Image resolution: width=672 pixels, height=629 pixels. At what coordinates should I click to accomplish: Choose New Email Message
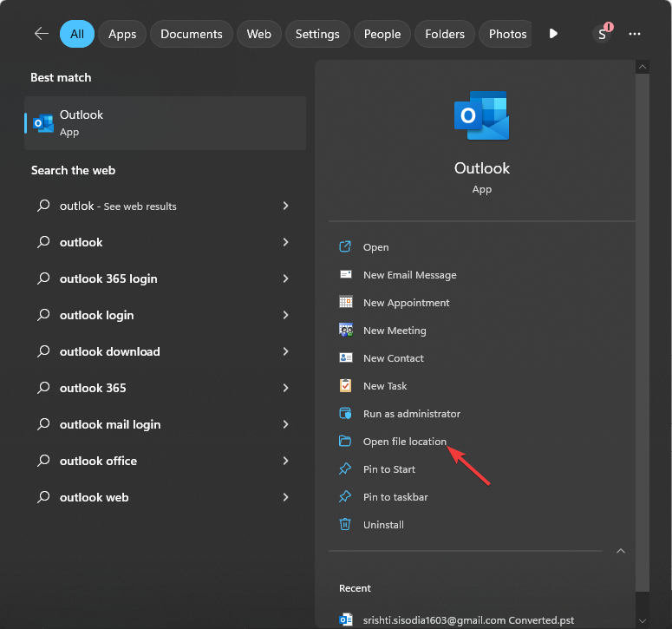click(x=410, y=275)
